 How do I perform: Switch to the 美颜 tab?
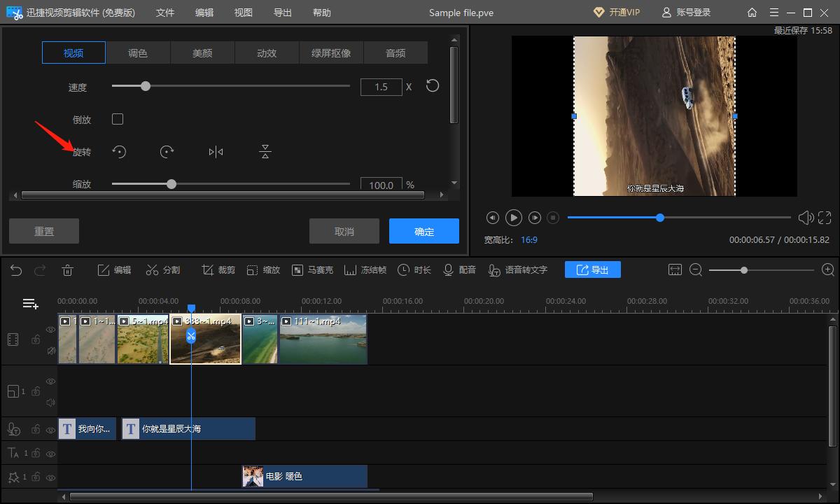point(202,52)
